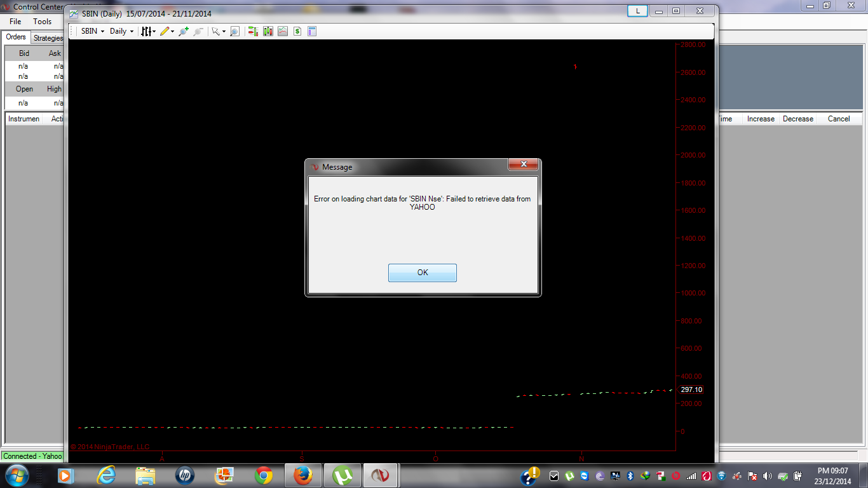Image resolution: width=868 pixels, height=488 pixels.
Task: Open the taskbar clock showing 09:07
Action: (833, 476)
